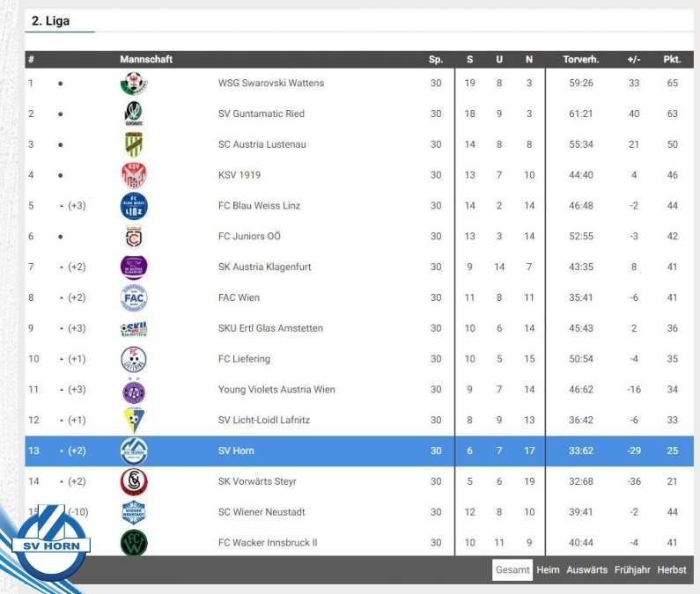
Task: Click the N losses column header
Action: 529,59
